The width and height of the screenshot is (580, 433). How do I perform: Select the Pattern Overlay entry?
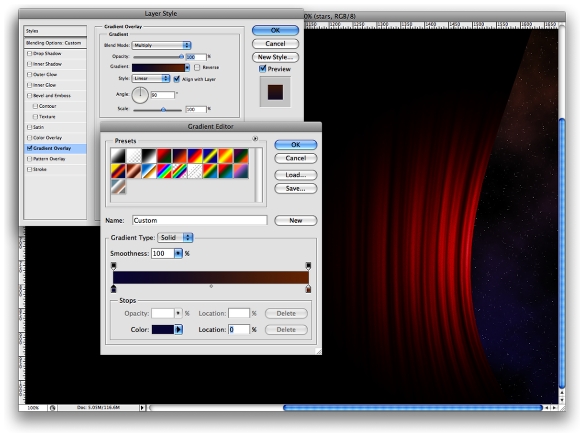[55, 159]
